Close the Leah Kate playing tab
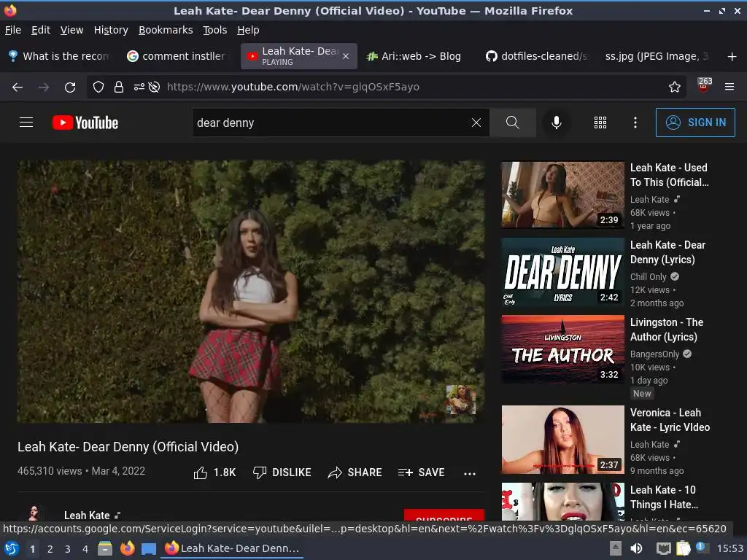This screenshot has height=560, width=747. (346, 56)
